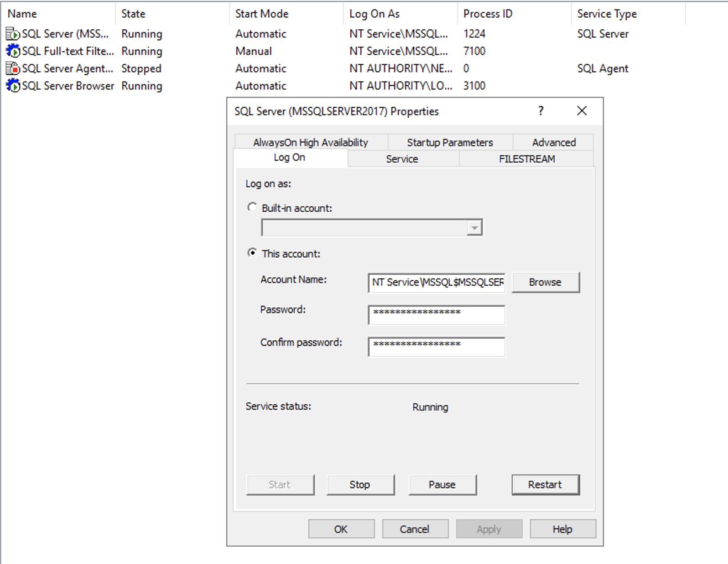The height and width of the screenshot is (564, 728).
Task: Click the SQL Server service type cell
Action: pos(603,34)
